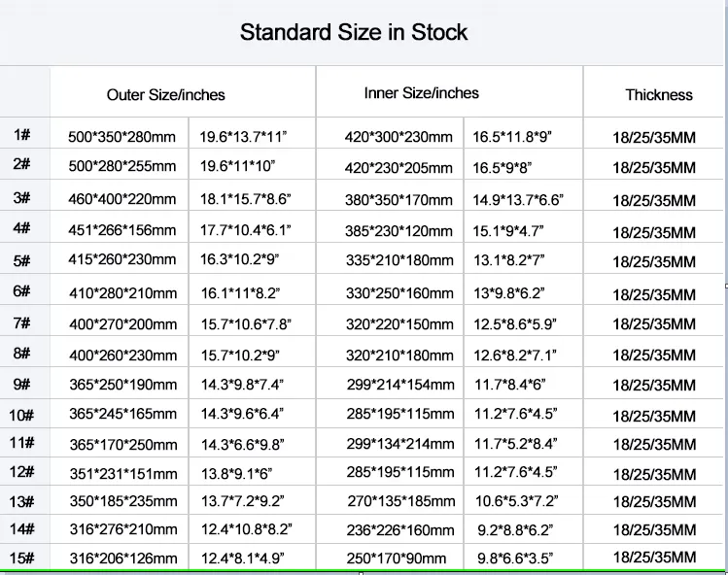
Task: Click the 365*170*250mm cell in row 11#
Action: coord(120,443)
